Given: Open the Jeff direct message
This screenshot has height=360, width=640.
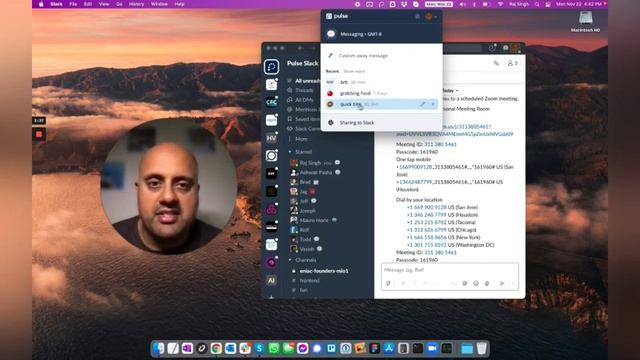Looking at the screenshot, I should point(304,201).
